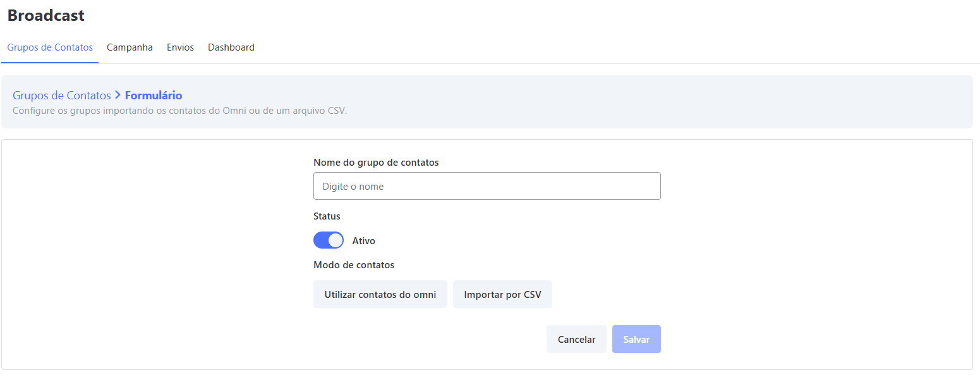Screen dimensions: 980x377
Task: Click the disabled Salvar button
Action: pyautogui.click(x=636, y=339)
